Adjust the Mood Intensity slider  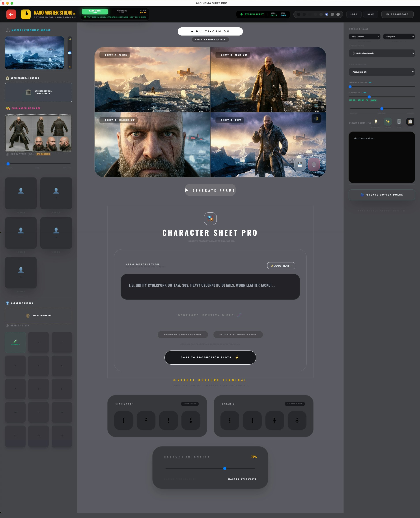click(382, 109)
